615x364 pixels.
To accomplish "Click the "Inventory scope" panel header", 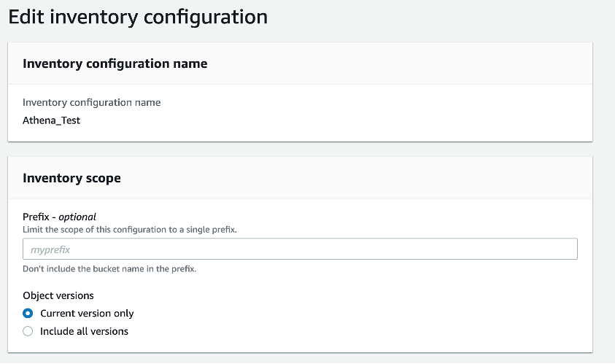I will tap(71, 178).
